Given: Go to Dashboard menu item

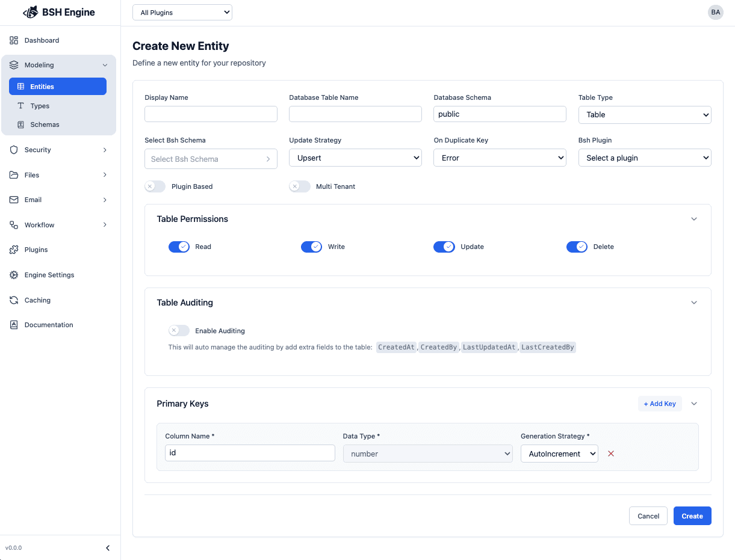Looking at the screenshot, I should click(x=58, y=40).
